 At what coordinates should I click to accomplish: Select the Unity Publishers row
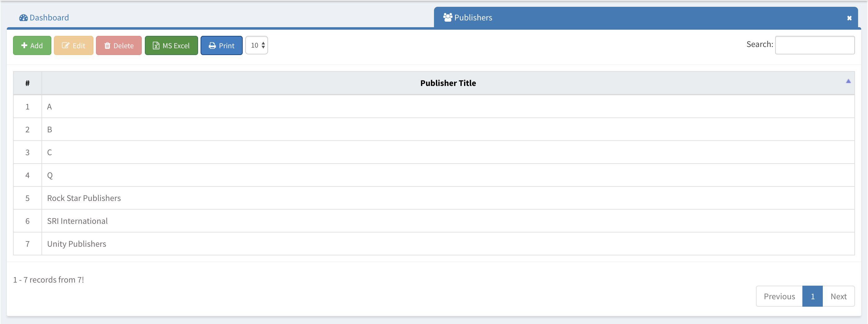point(76,244)
